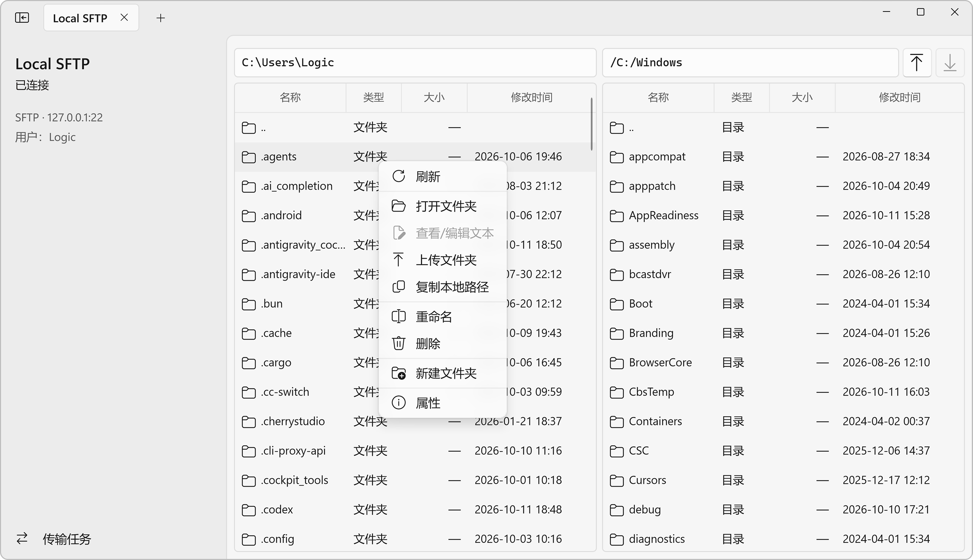Click the .cli-proxy-api folder icon
The height and width of the screenshot is (560, 973).
248,451
